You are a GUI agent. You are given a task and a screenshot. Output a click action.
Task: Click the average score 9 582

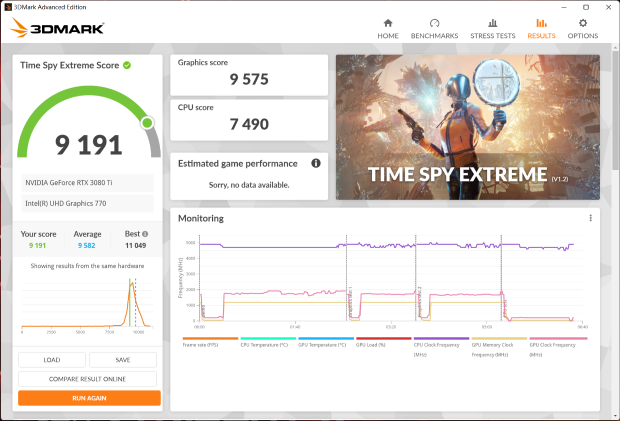point(87,245)
